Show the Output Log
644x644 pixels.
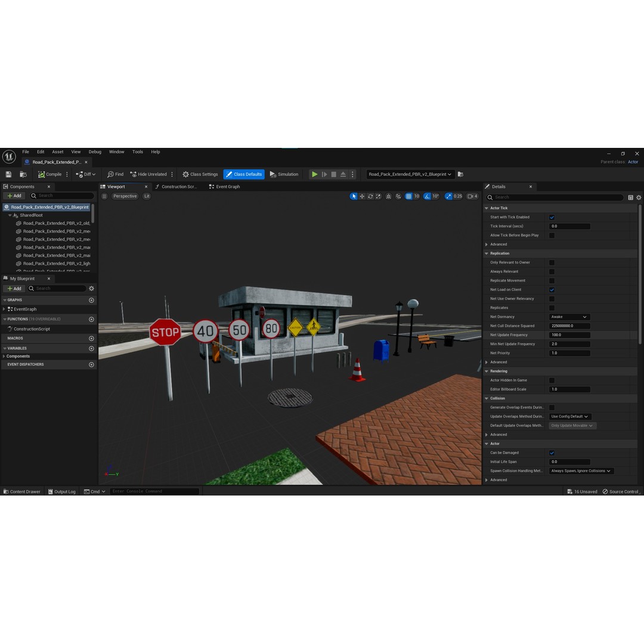[x=61, y=491]
